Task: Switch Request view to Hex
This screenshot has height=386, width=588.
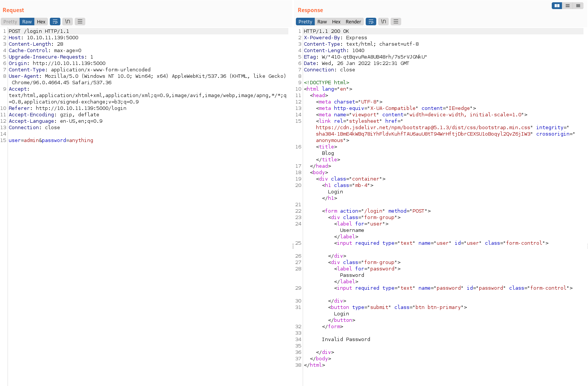Action: pyautogui.click(x=41, y=22)
